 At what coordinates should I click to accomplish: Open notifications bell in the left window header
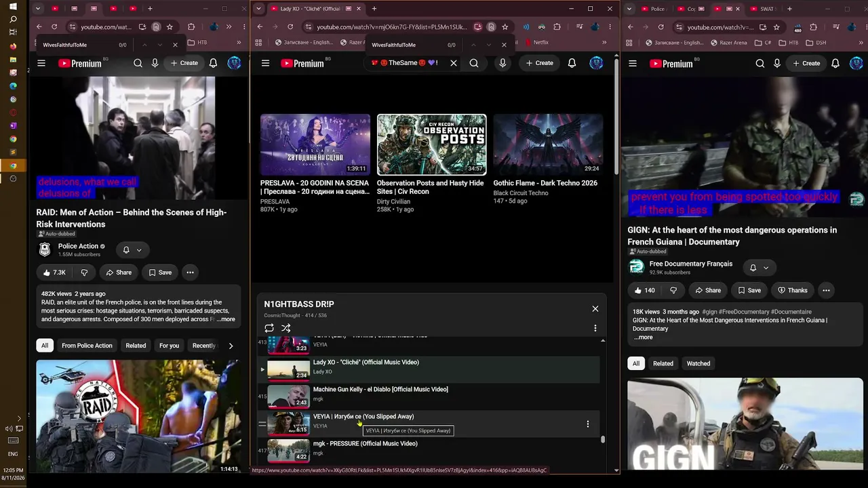213,63
